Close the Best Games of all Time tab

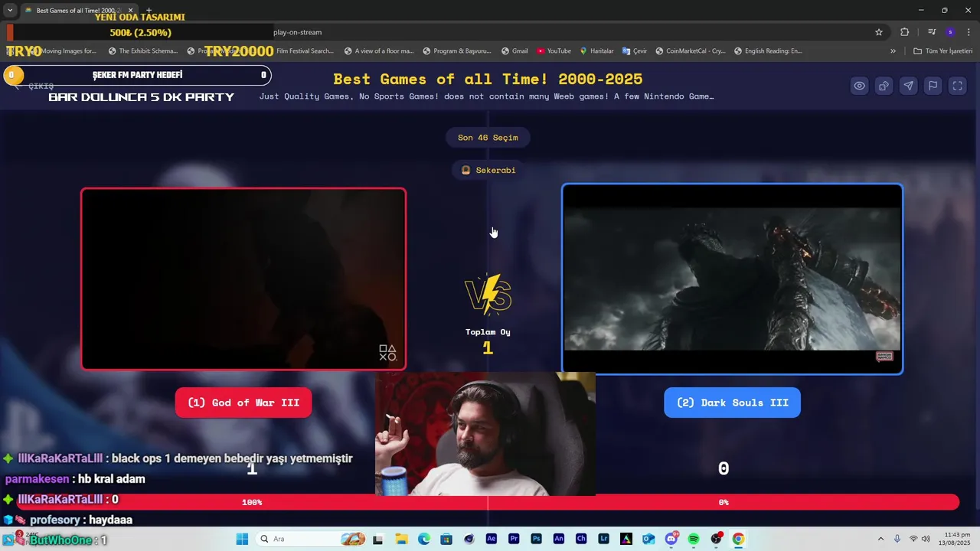click(130, 11)
